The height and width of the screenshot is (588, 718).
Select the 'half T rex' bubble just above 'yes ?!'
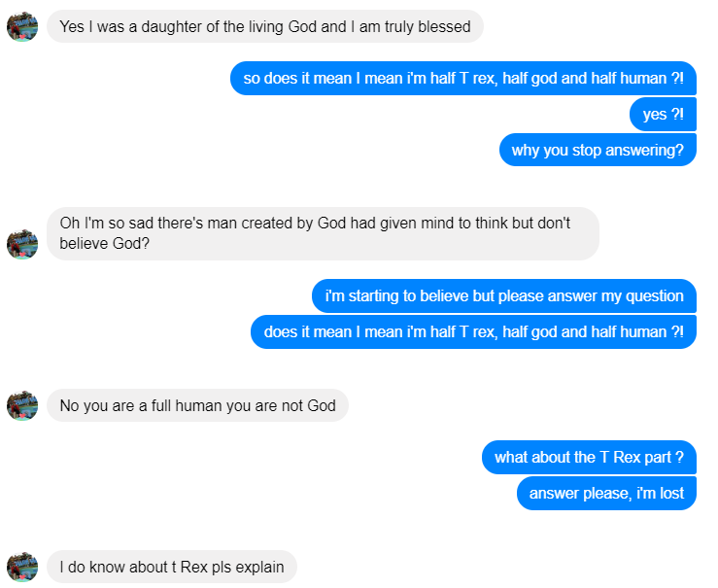pyautogui.click(x=462, y=79)
